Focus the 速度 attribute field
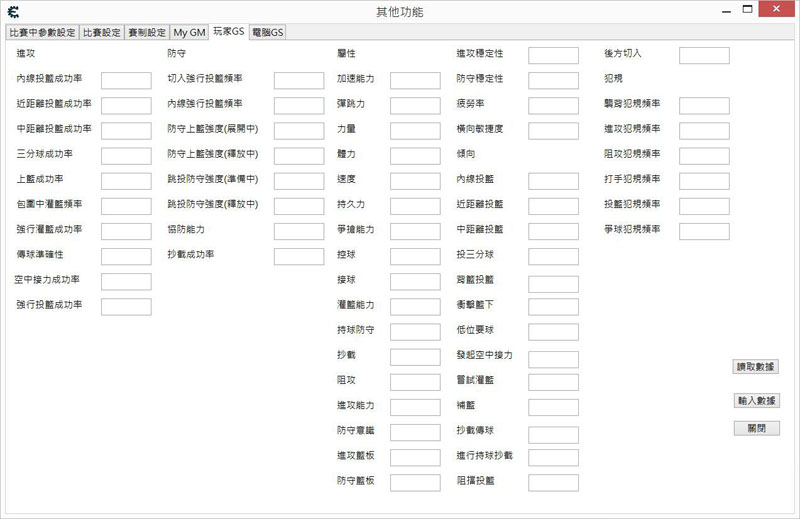The image size is (800, 519). 414,180
